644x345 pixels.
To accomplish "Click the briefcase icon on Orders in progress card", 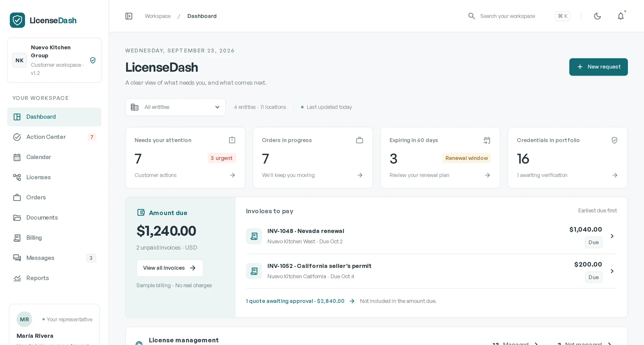I will (x=360, y=140).
